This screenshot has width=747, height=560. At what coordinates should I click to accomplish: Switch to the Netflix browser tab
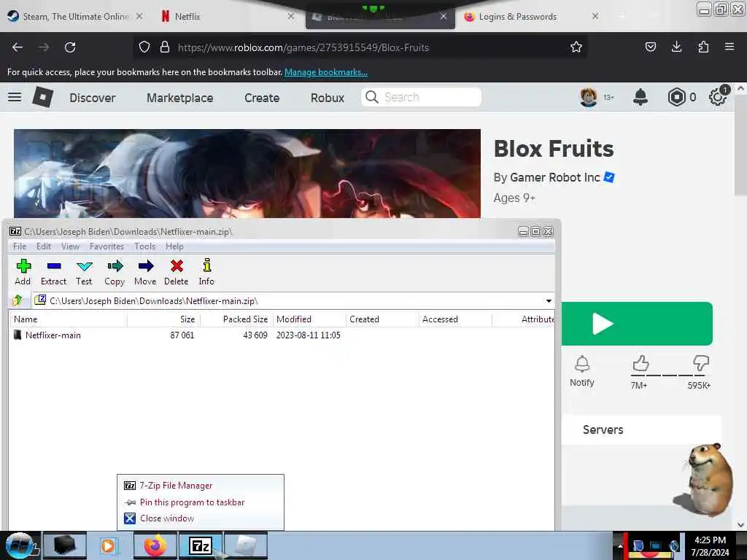228,17
